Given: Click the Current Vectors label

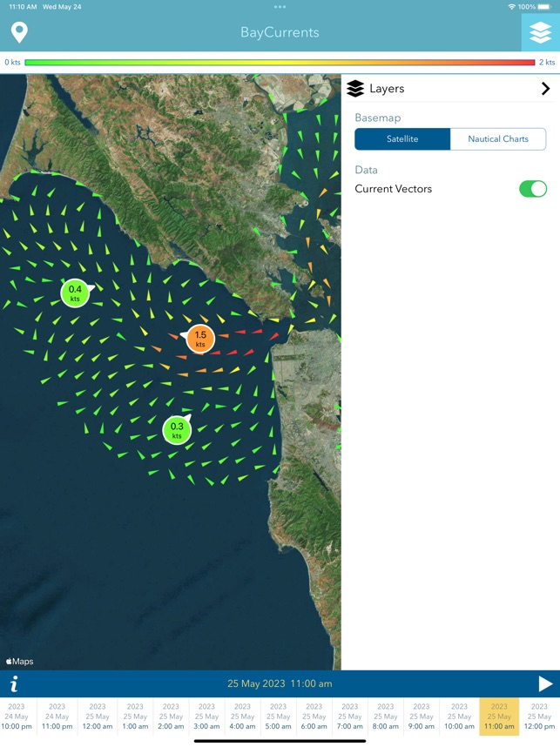Looking at the screenshot, I should (x=393, y=189).
